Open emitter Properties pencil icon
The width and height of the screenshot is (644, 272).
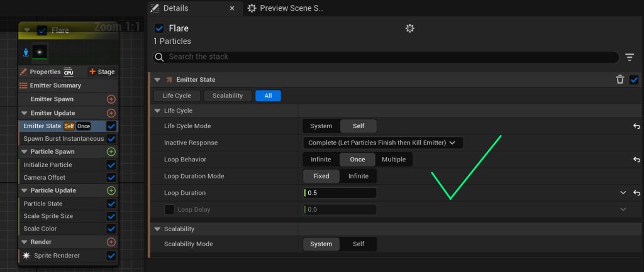point(23,72)
